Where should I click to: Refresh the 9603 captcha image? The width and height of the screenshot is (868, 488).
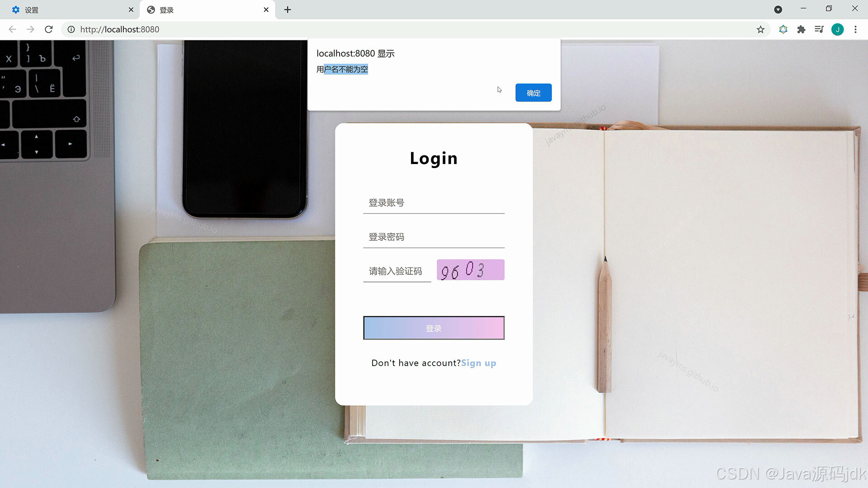pos(470,270)
